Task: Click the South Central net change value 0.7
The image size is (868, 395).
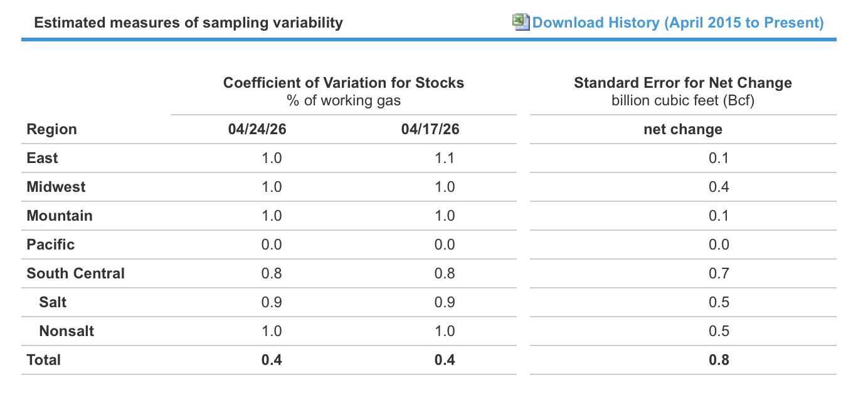Action: [x=719, y=273]
